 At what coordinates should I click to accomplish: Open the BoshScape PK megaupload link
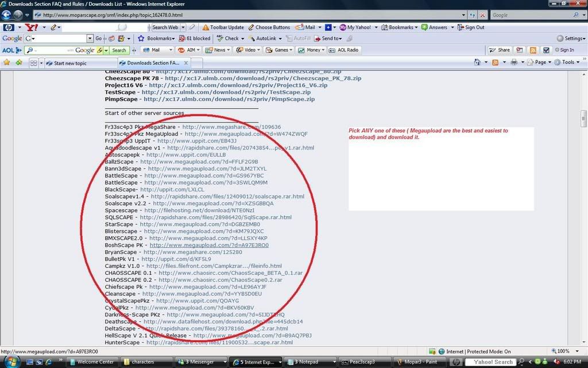click(209, 245)
